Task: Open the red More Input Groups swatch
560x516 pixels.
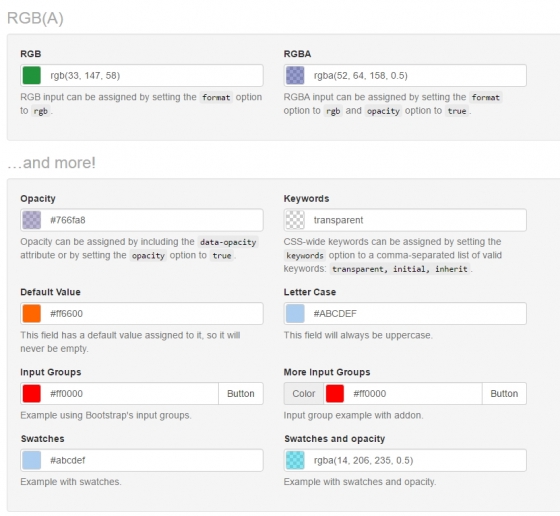Action: [335, 394]
